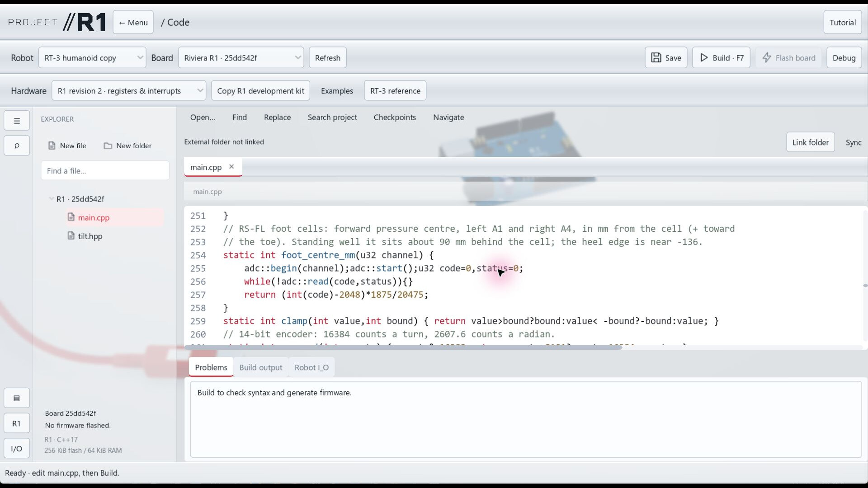Collapse the R1 · 25dd542f tree folder
Viewport: 868px width, 488px height.
point(52,199)
